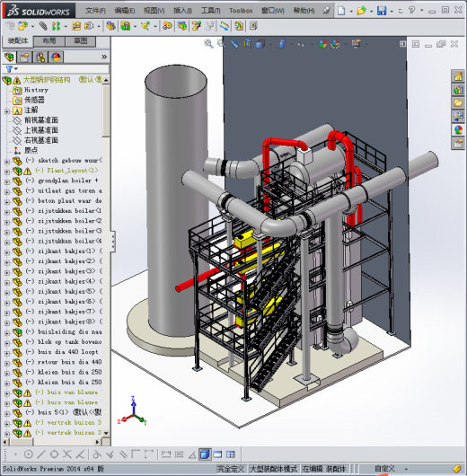Screen dimensions: 467x476
Task: Open SolidWorks Resources home icon in task pane
Action: point(458,76)
